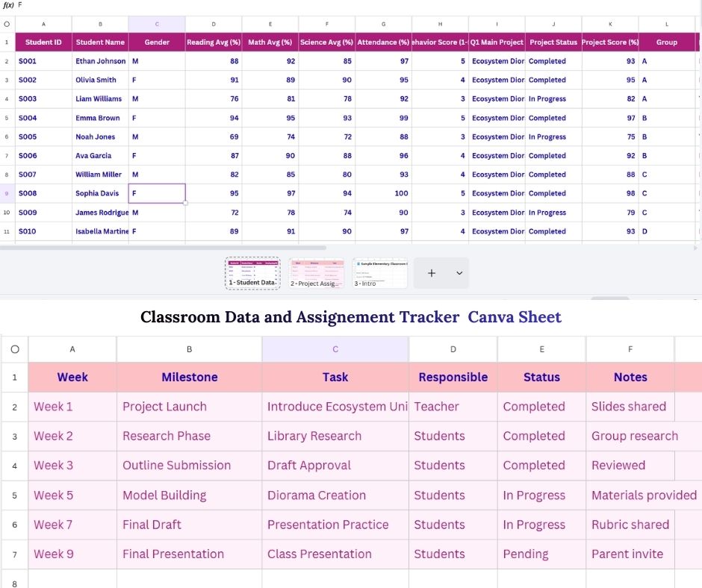The image size is (702, 588).
Task: Select the 'Research Phase' milestone cell
Action: [x=190, y=436]
